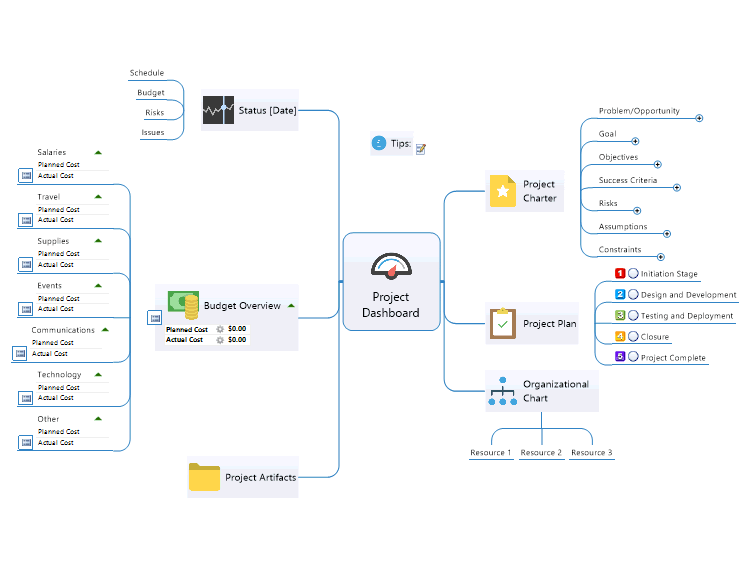Click the spreadsheet icon on Other
The height and width of the screenshot is (563, 750).
pos(26,442)
